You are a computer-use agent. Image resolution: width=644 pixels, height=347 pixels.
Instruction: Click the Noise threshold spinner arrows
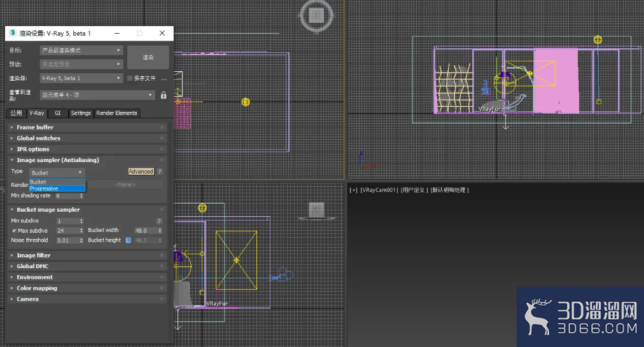coord(81,240)
